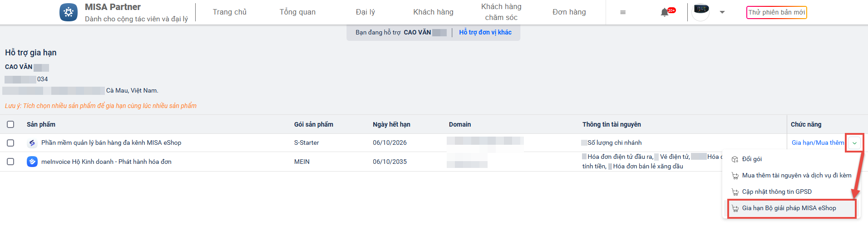Click the MISA Partner logo icon
Screen dimensions: 868x236
tap(69, 12)
